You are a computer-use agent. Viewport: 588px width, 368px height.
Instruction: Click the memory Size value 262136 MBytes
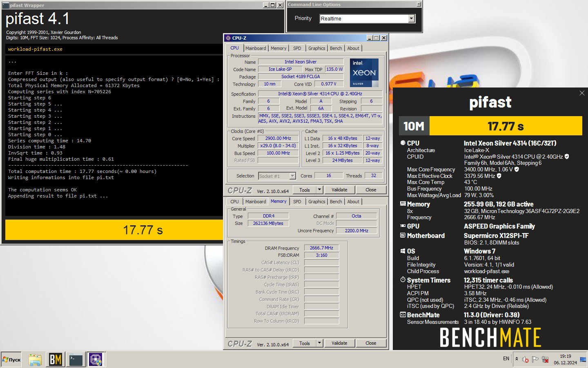(x=268, y=223)
